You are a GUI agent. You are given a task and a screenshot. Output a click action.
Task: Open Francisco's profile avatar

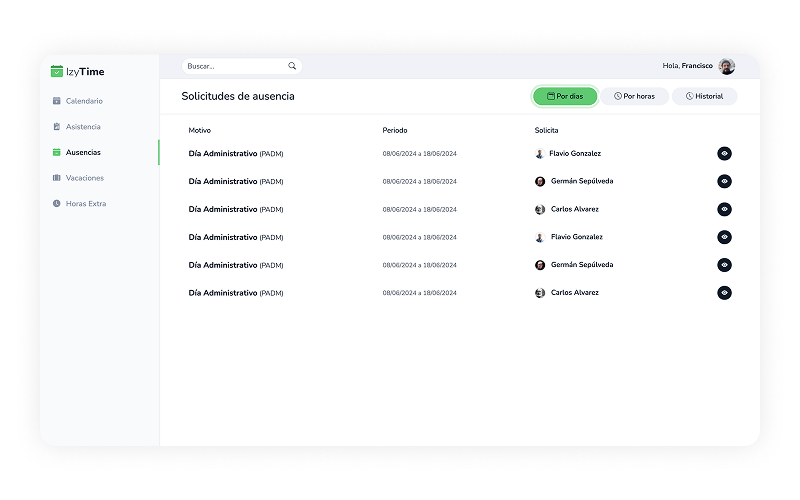(726, 66)
